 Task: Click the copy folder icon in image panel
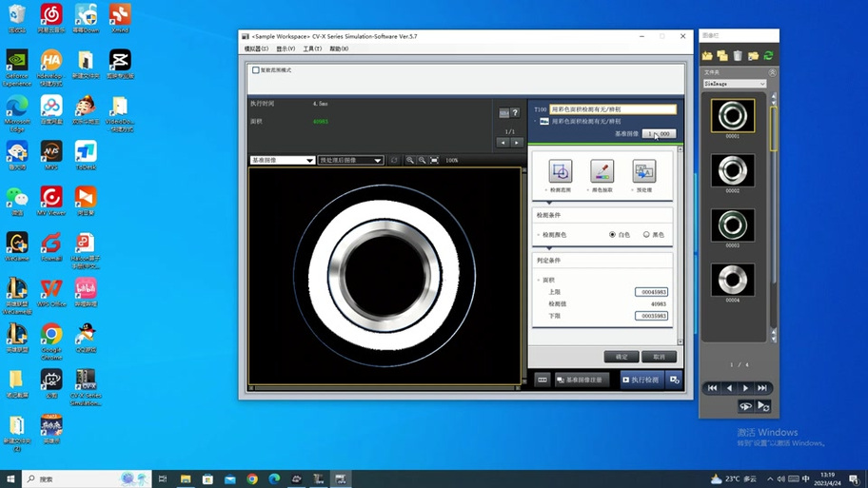(722, 55)
